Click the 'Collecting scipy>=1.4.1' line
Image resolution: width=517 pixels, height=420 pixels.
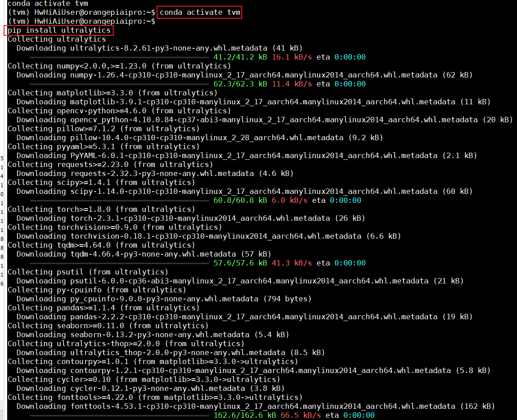(x=101, y=182)
